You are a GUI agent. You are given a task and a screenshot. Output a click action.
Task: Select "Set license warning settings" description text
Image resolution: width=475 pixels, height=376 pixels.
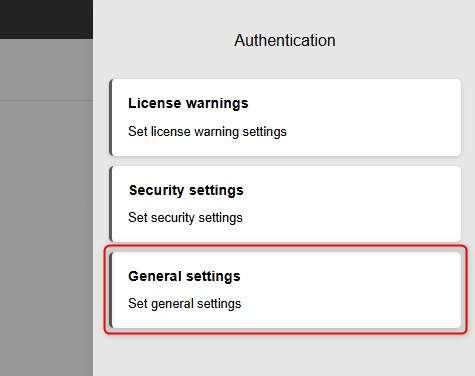pyautogui.click(x=207, y=132)
